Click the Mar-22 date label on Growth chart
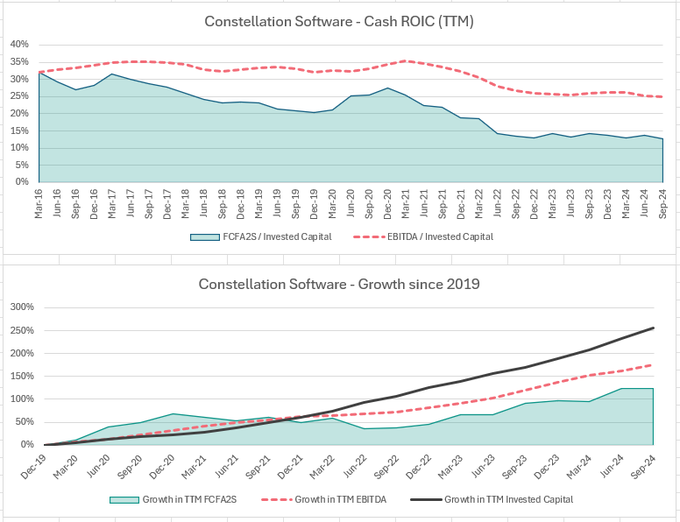 (x=322, y=466)
